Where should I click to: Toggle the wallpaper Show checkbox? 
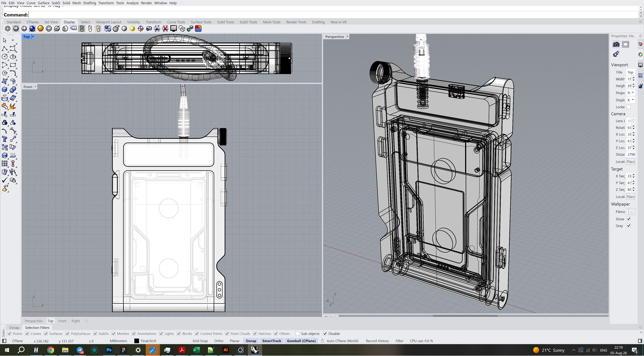point(629,219)
